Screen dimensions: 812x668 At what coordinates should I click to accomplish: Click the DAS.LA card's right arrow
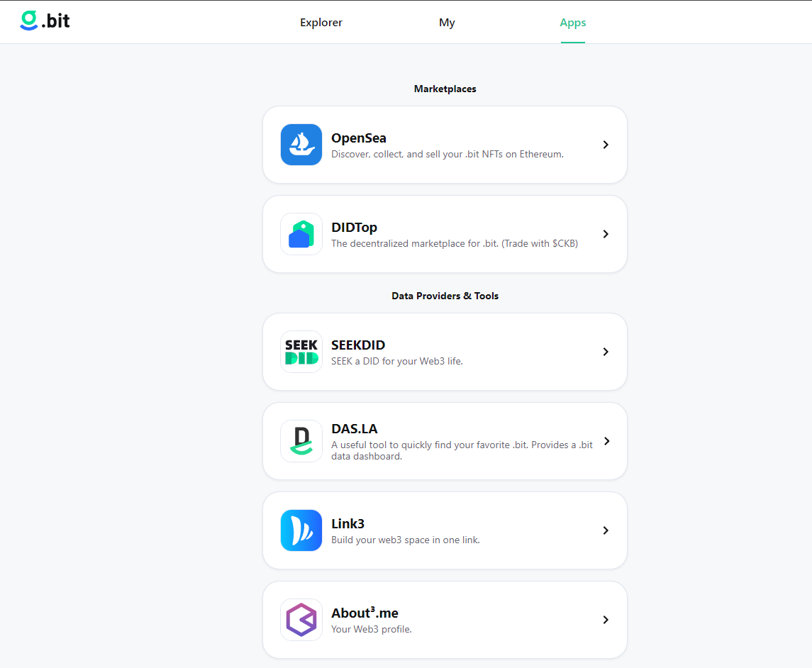click(606, 441)
